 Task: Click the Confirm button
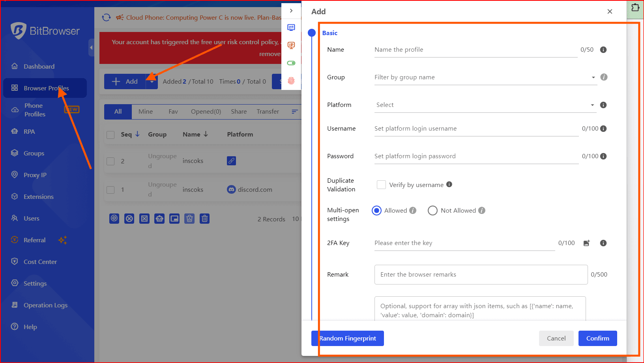coord(597,338)
